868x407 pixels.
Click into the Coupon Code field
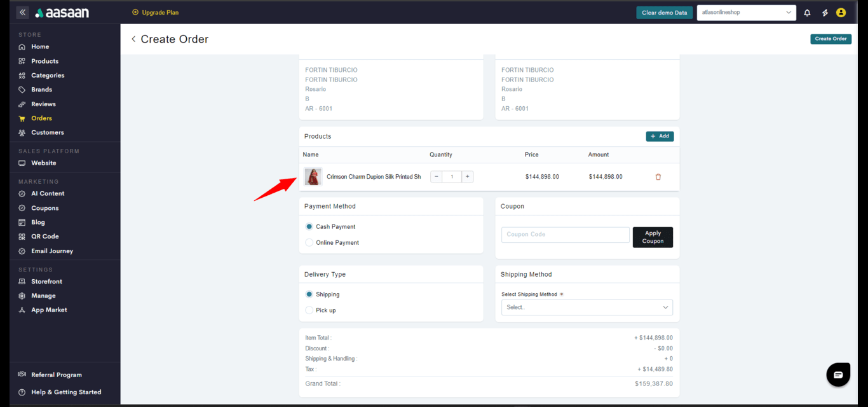click(565, 235)
